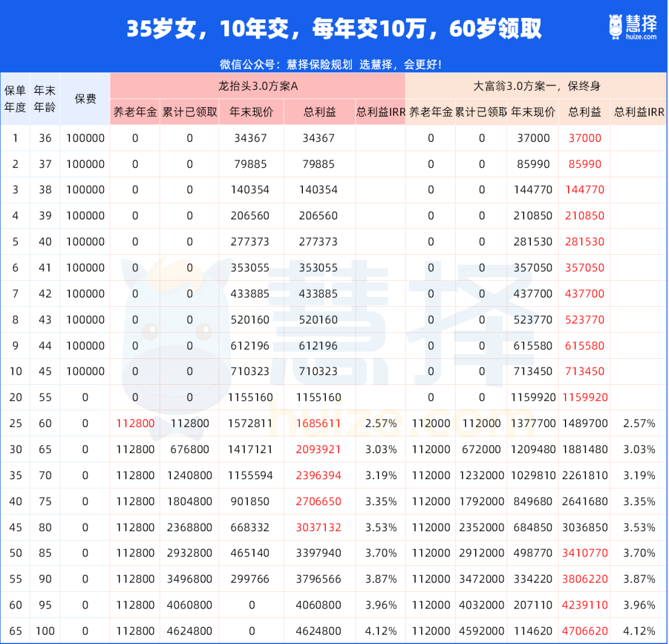Select the red 4706620 total benefit cell
This screenshot has width=669, height=644.
(x=585, y=631)
